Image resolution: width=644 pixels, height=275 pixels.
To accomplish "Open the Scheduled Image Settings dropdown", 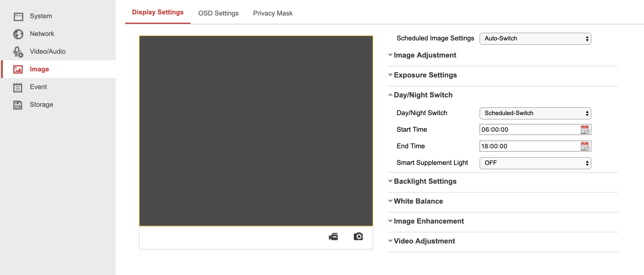I will [x=535, y=38].
